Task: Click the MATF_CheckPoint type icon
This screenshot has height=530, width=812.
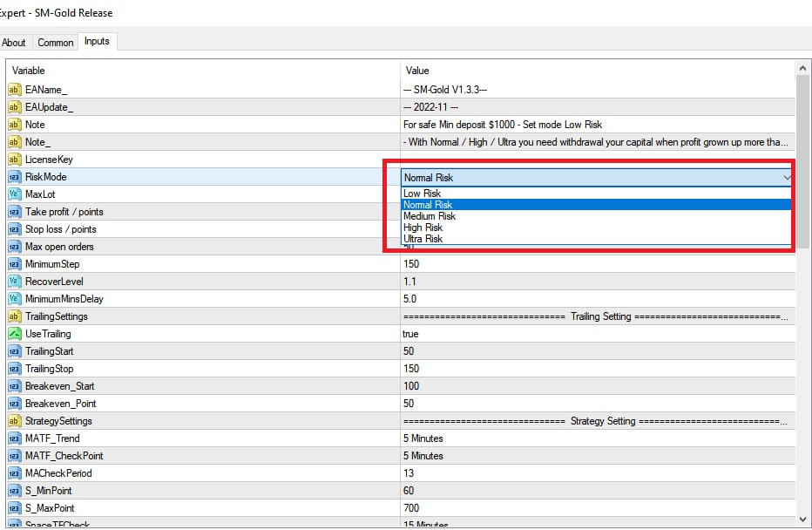Action: [14, 456]
